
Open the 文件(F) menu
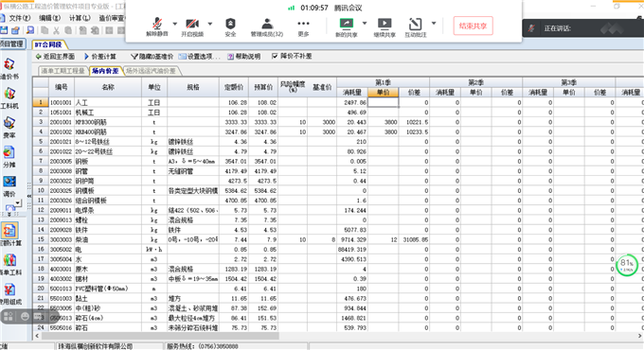[x=19, y=18]
